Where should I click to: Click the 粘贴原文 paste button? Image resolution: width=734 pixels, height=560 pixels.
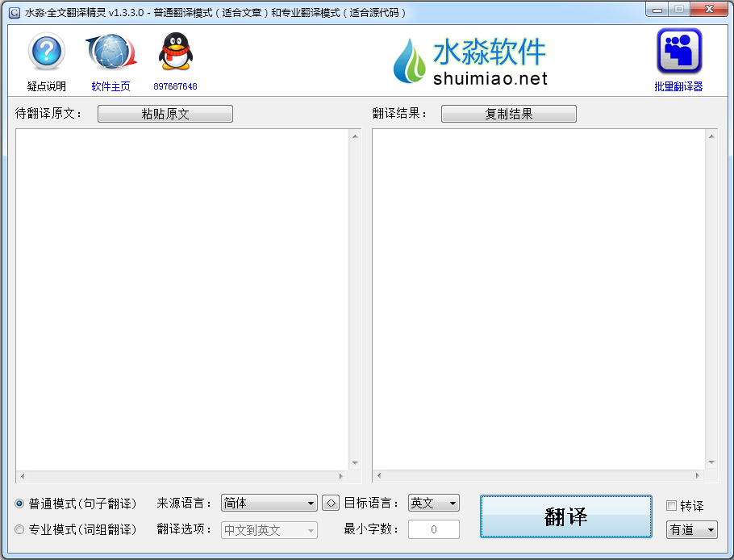tap(165, 113)
